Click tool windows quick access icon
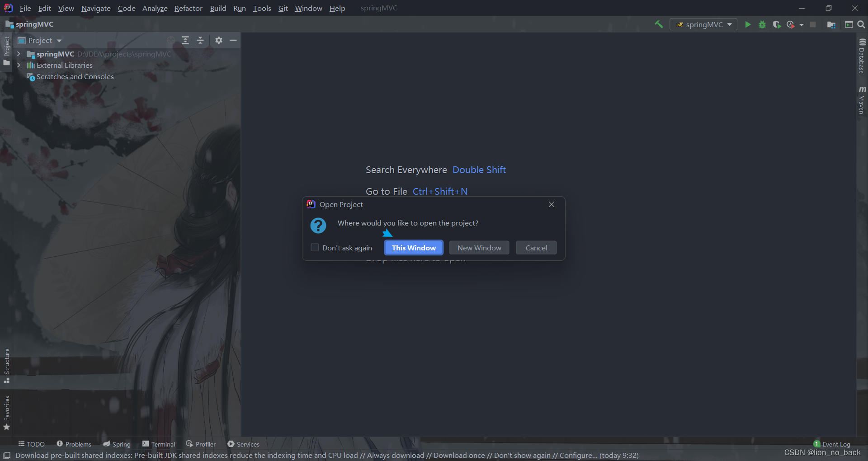Viewport: 868px width, 461px height. pos(7,455)
